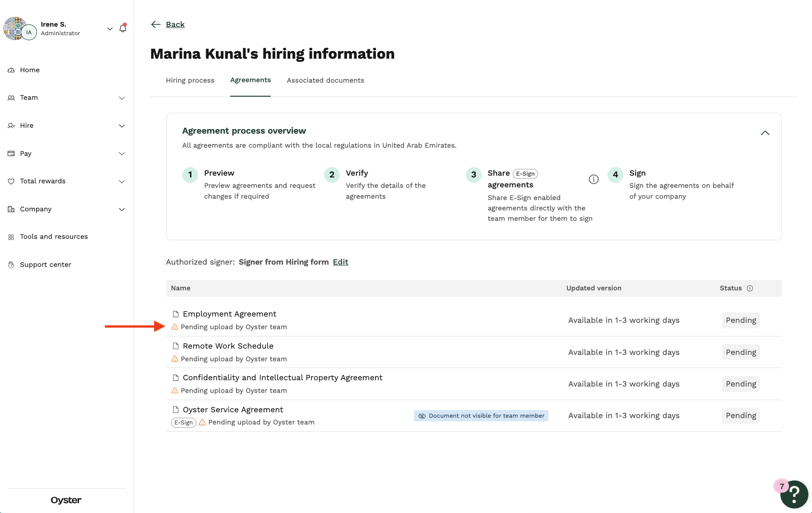The height and width of the screenshot is (513, 812).
Task: Select the Agreements tab
Action: (251, 80)
